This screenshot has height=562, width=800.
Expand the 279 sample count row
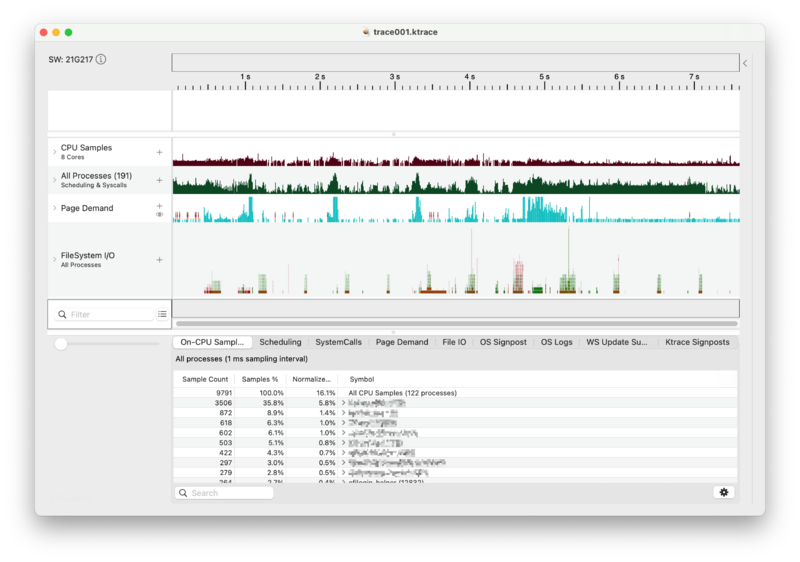coord(343,473)
